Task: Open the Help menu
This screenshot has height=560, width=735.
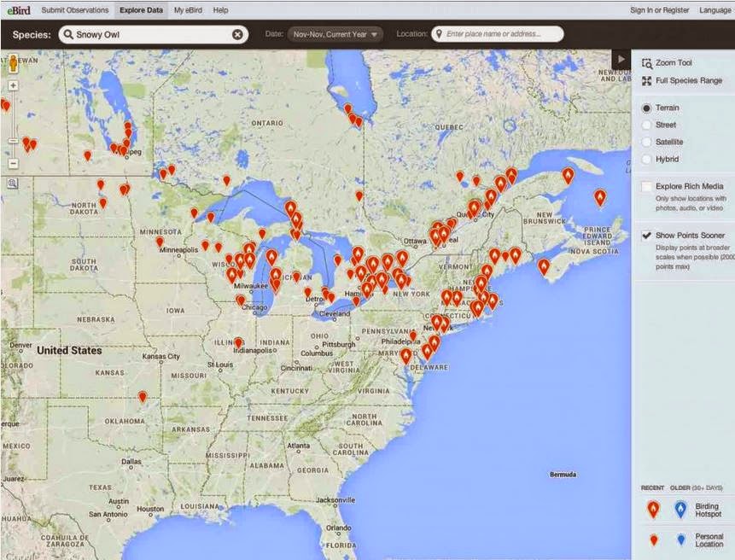Action: 220,10
